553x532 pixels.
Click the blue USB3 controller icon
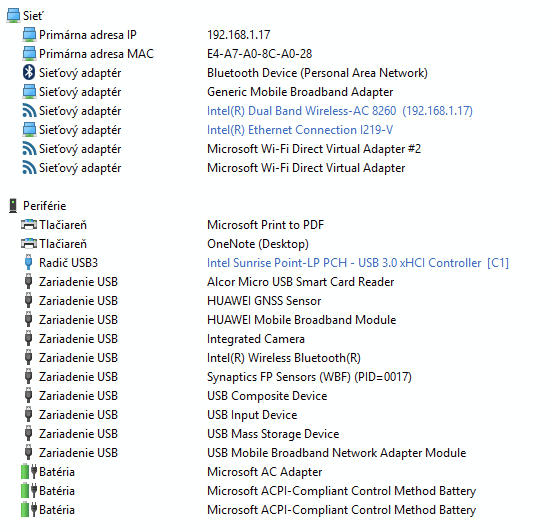(29, 263)
